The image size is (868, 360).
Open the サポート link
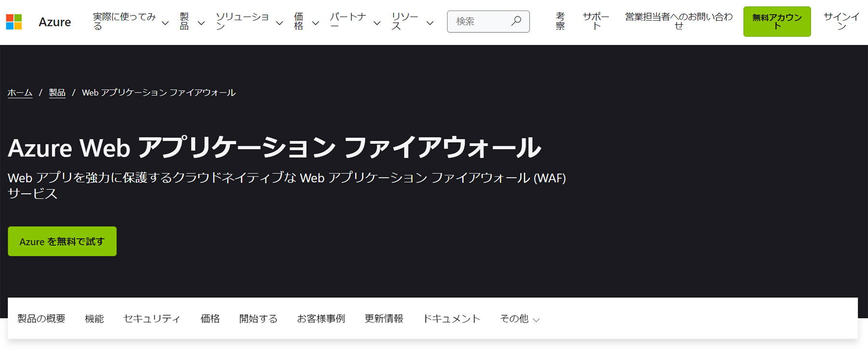click(596, 21)
